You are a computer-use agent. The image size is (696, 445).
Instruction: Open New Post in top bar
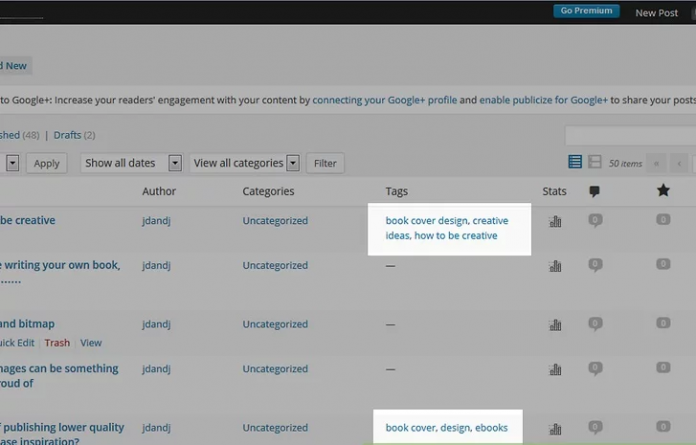pyautogui.click(x=656, y=13)
